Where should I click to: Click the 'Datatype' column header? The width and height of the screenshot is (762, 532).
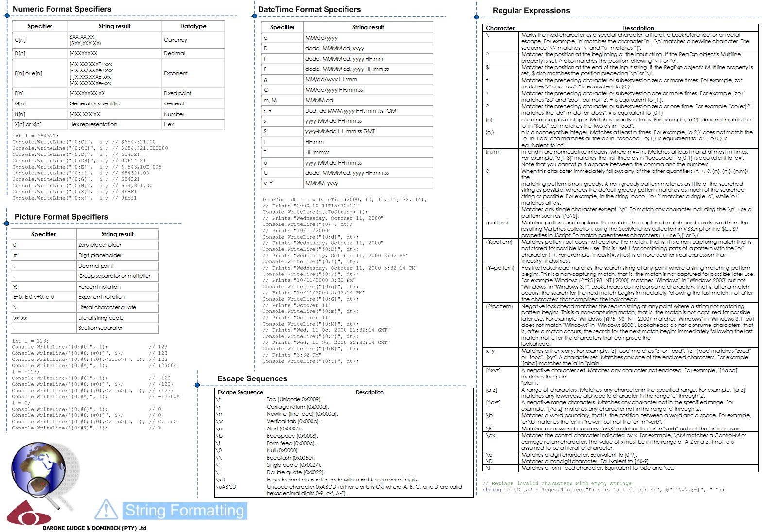193,26
